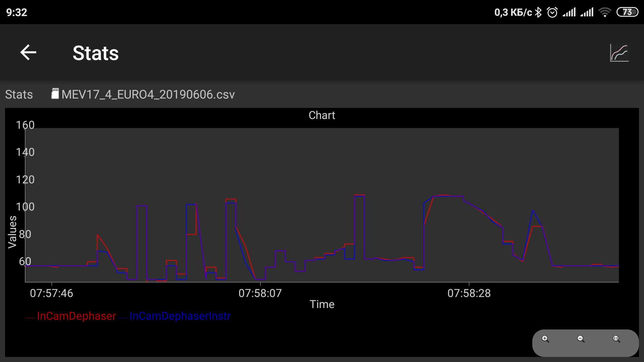Toggle the InCamDephaser legend series

click(76, 316)
